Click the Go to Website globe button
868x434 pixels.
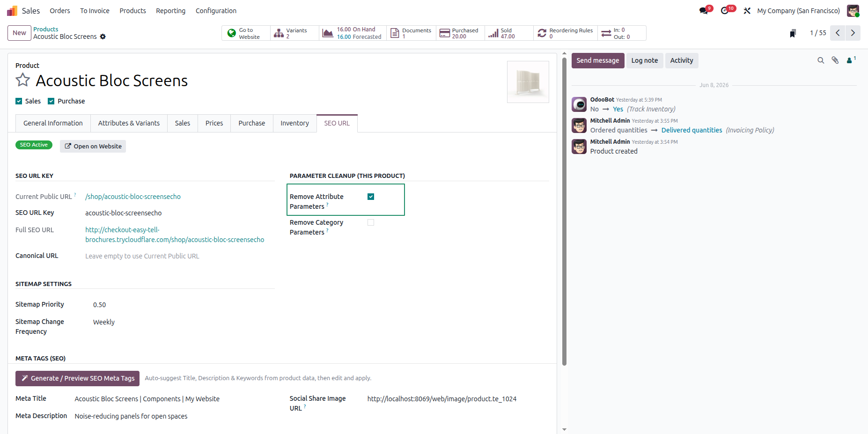pos(246,33)
